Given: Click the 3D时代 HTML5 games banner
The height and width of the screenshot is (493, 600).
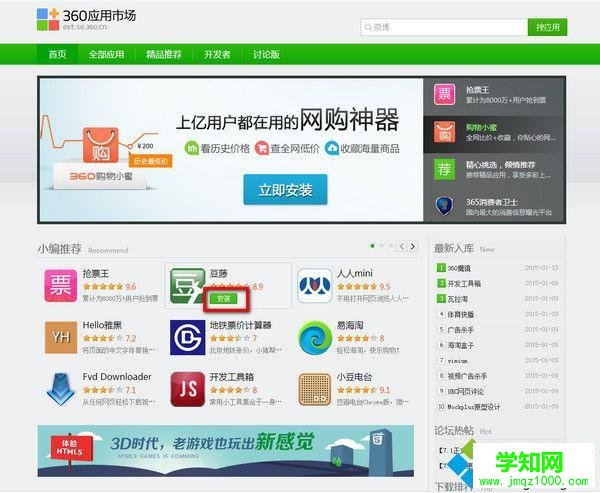Looking at the screenshot, I should click(226, 451).
